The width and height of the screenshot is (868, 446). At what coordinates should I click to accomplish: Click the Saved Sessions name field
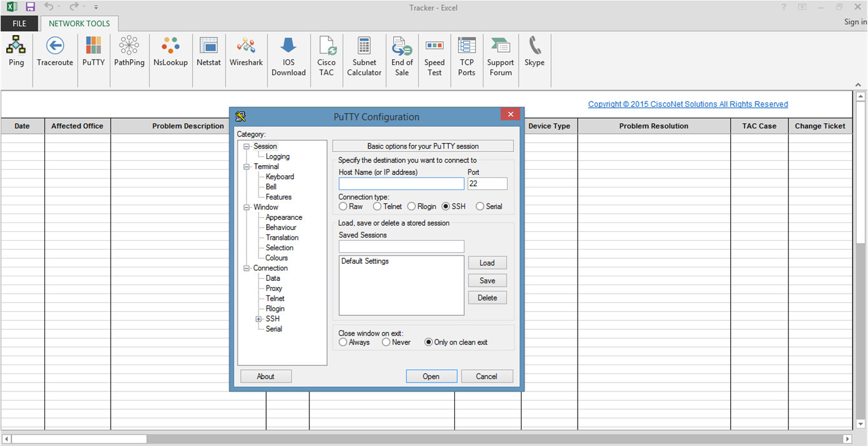[x=402, y=247]
